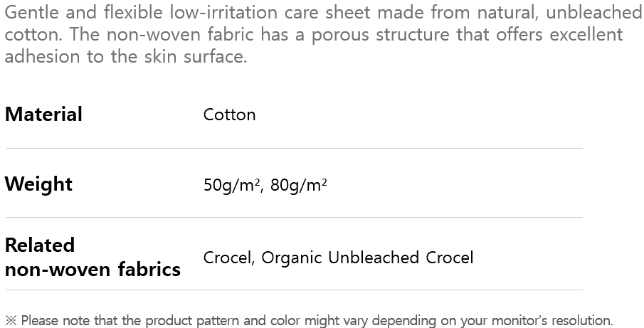
Task: Click the word Related in the label
Action: [40, 245]
